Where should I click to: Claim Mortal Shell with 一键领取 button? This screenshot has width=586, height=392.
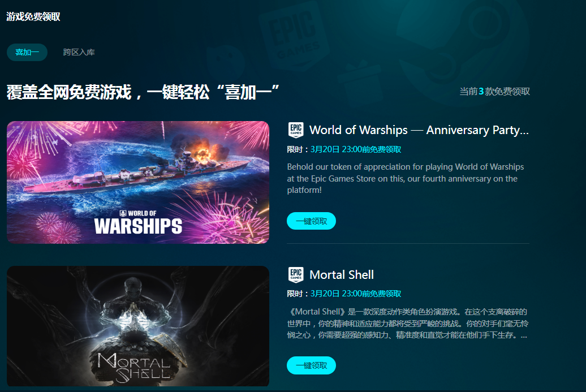click(x=311, y=365)
